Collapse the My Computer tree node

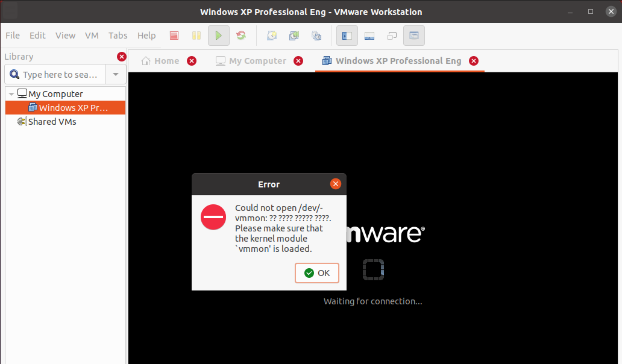11,94
